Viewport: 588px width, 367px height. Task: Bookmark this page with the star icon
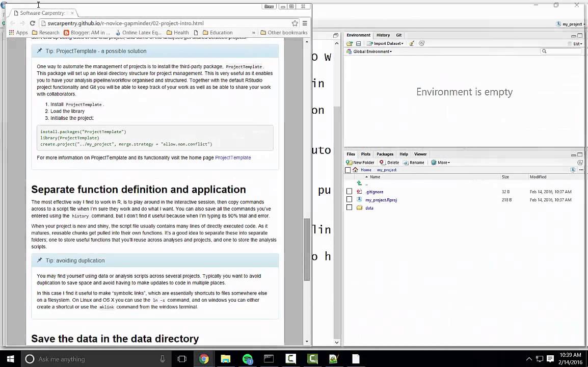coord(295,23)
